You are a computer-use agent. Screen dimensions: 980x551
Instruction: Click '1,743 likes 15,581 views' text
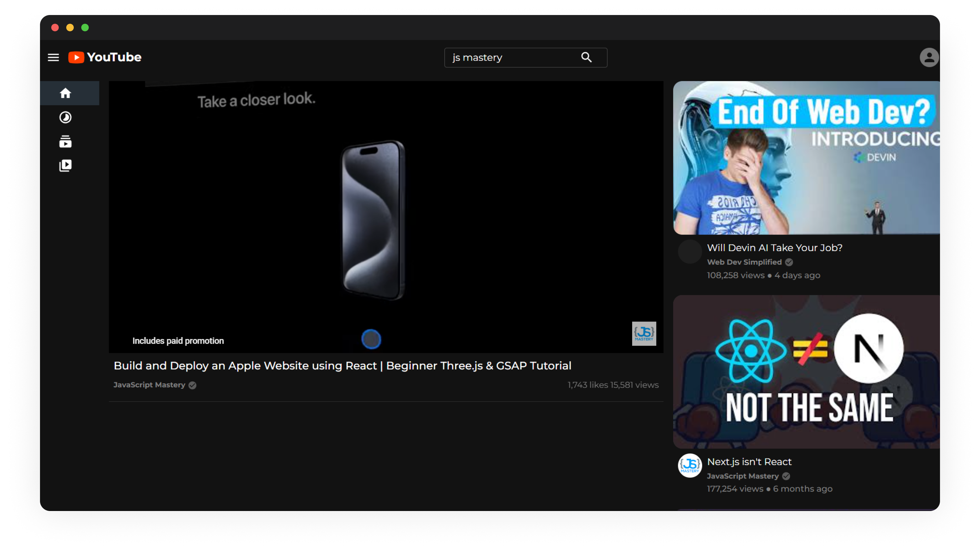[613, 385]
